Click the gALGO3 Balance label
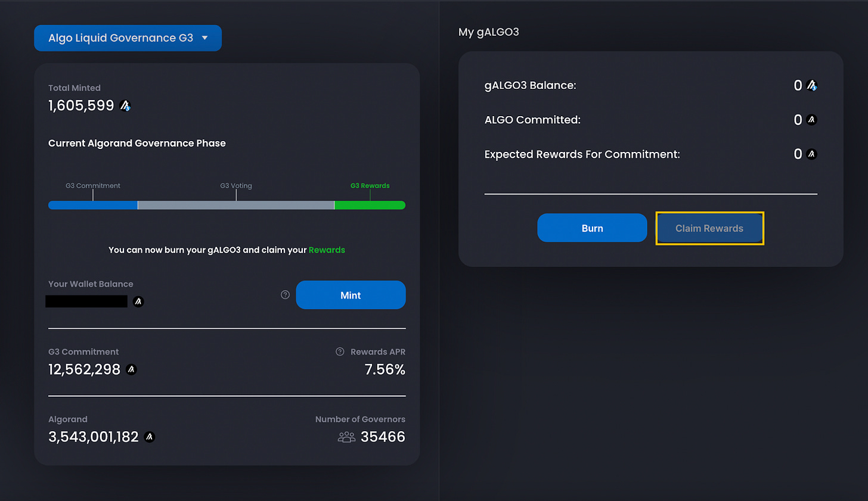Image resolution: width=868 pixels, height=501 pixels. (x=531, y=85)
